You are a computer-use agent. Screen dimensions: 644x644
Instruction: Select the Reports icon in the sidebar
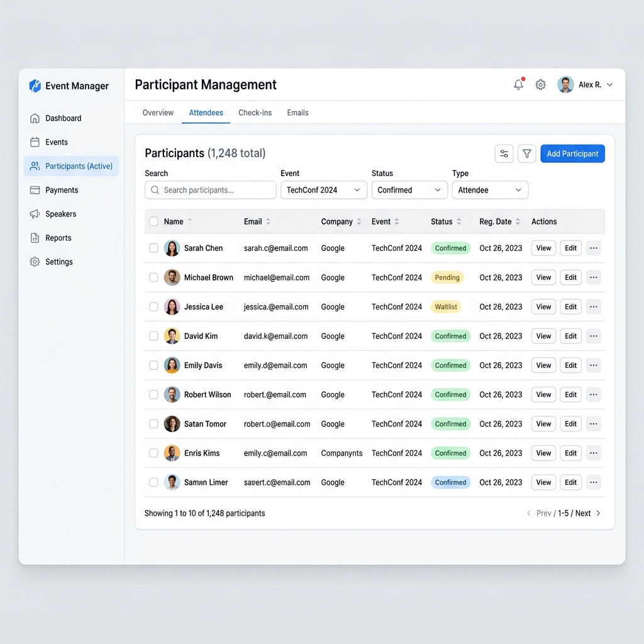tap(35, 238)
